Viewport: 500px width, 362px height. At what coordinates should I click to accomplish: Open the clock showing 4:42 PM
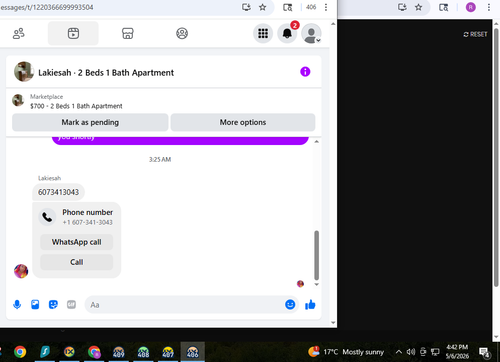pos(457,352)
